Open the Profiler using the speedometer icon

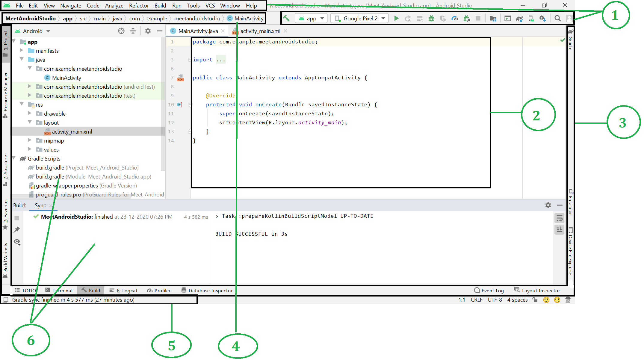[x=455, y=18]
